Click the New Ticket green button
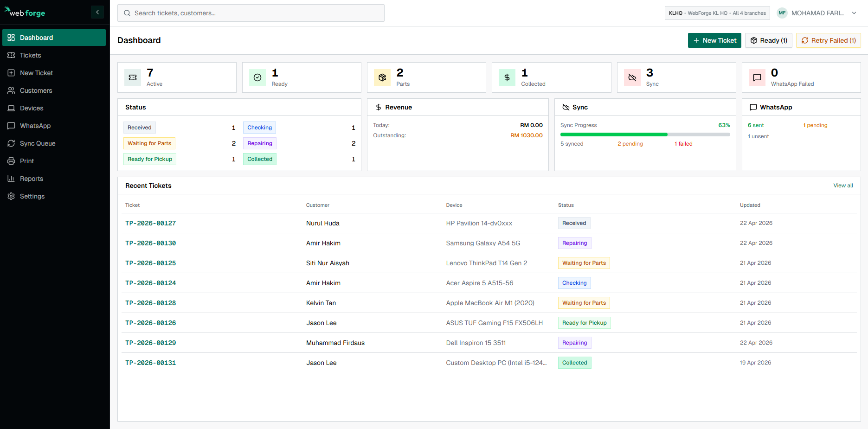 point(714,40)
